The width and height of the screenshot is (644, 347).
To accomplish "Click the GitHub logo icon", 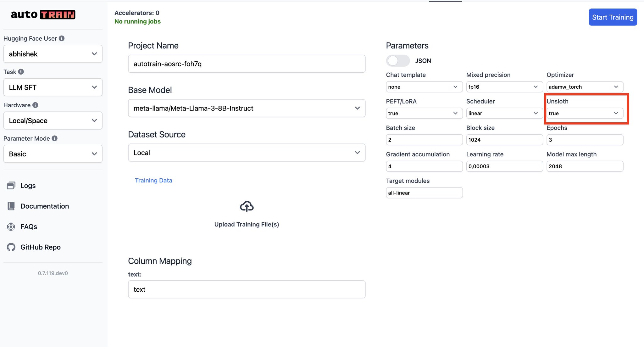I will pyautogui.click(x=11, y=247).
